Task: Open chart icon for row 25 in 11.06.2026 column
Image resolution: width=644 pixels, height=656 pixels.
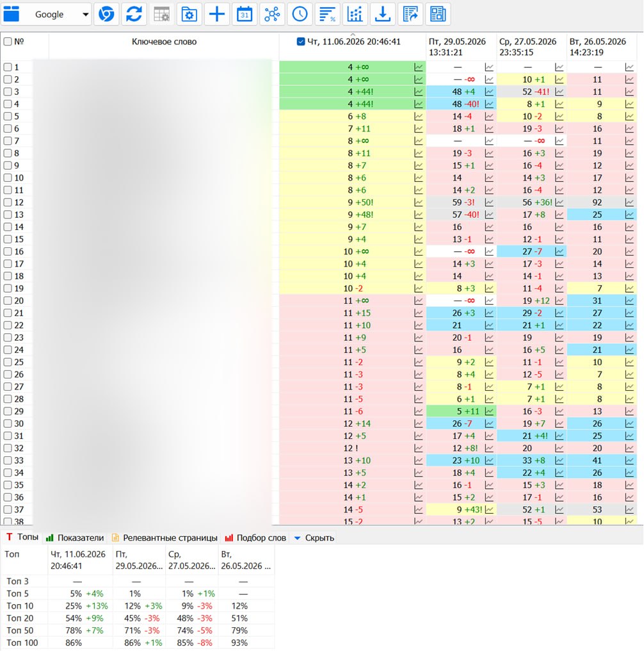Action: point(418,363)
